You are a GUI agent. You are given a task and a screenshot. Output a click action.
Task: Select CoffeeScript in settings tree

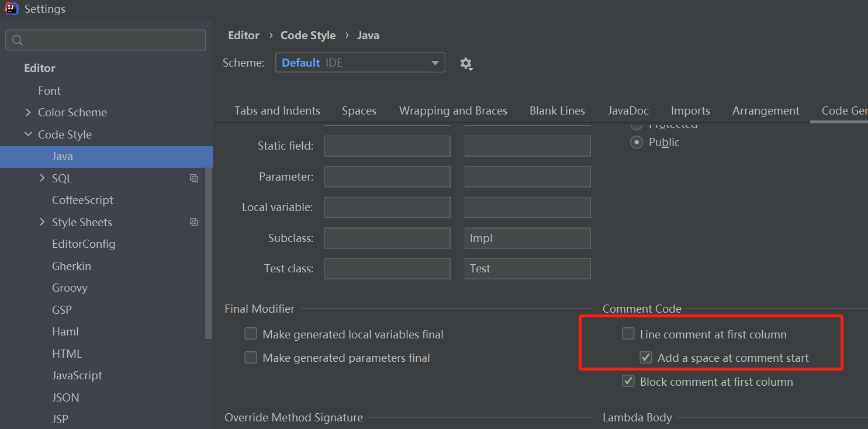[82, 200]
